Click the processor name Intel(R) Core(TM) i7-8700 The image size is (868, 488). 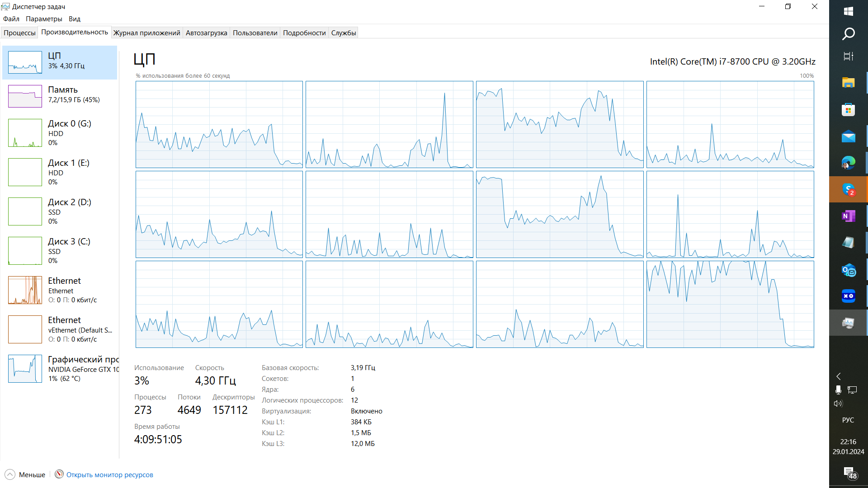[x=733, y=61]
